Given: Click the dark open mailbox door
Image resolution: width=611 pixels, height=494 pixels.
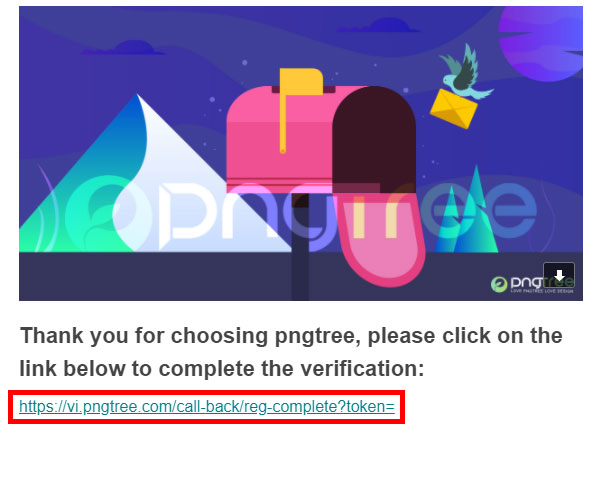Looking at the screenshot, I should (374, 140).
